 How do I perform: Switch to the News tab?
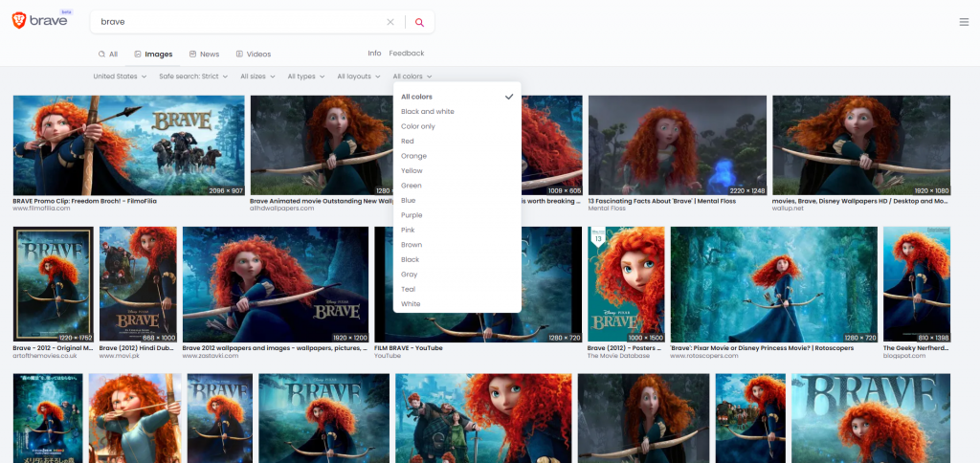(x=204, y=55)
